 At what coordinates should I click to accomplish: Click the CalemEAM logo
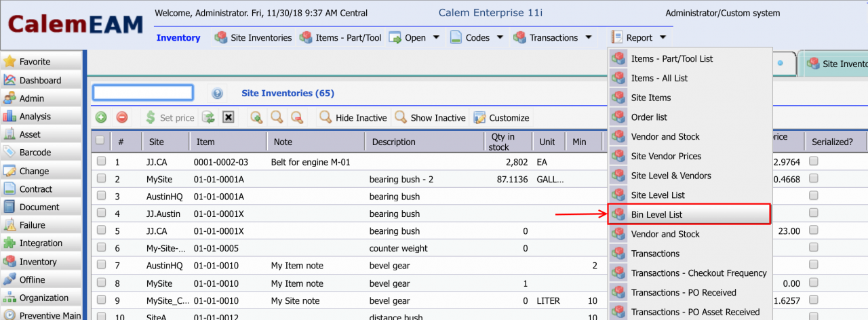point(75,24)
